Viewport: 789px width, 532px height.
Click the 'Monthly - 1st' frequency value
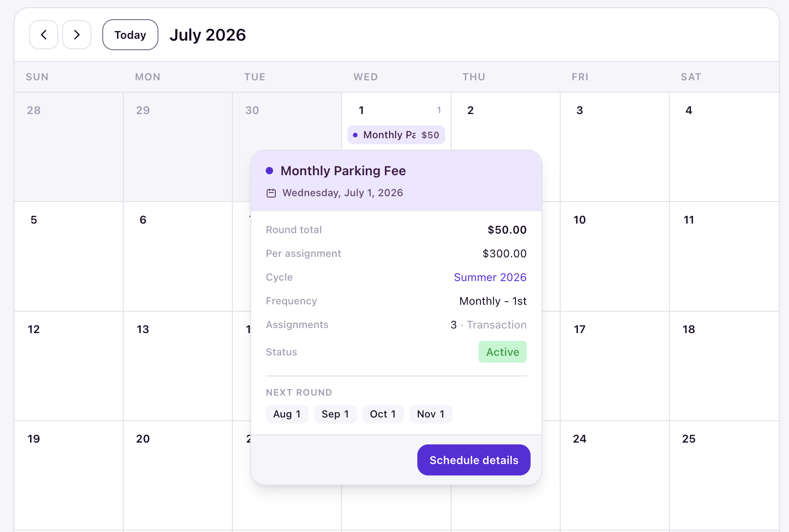493,301
